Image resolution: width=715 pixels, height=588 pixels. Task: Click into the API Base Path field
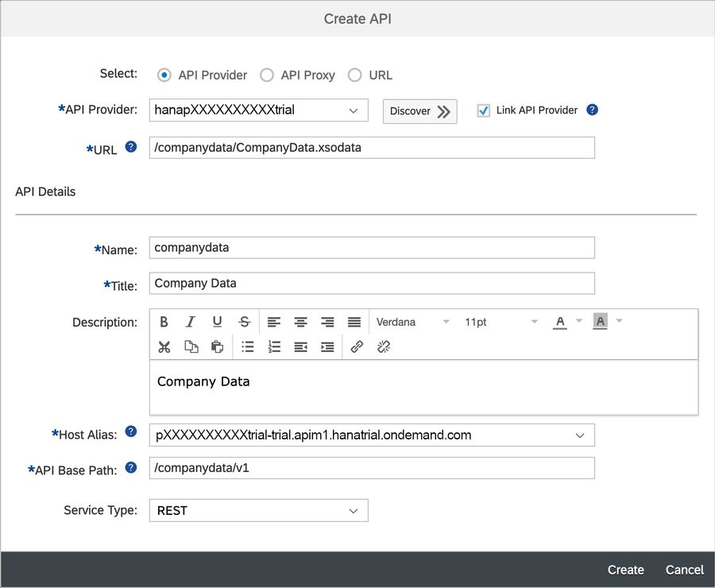(x=371, y=468)
